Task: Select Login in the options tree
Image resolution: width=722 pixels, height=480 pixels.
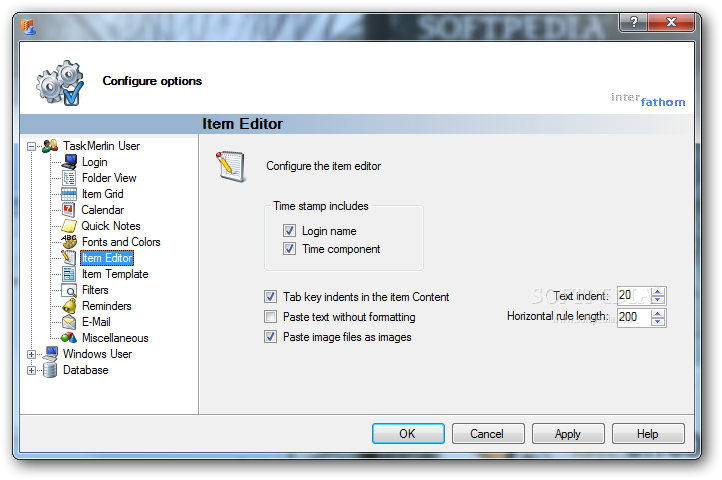Action: point(94,162)
